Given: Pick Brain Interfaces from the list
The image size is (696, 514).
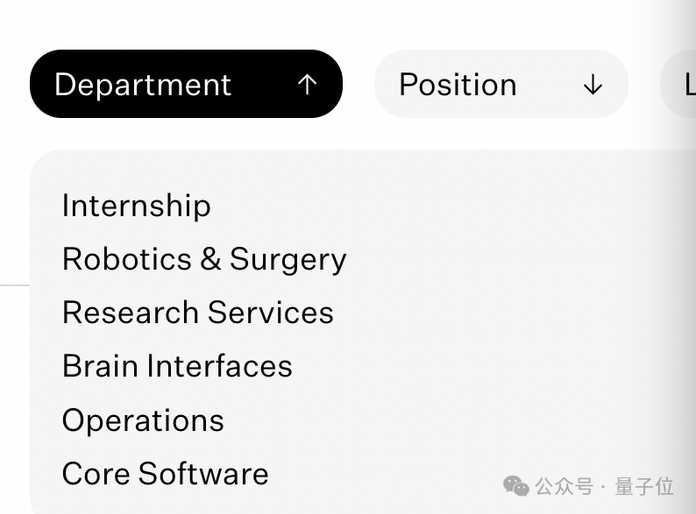Looking at the screenshot, I should click(177, 366).
